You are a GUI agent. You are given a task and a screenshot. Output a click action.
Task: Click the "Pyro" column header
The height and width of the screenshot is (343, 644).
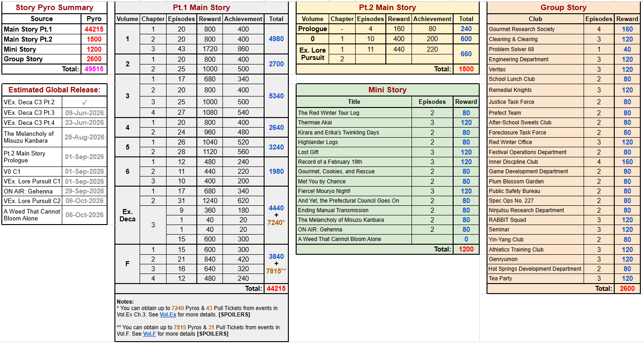(x=94, y=19)
